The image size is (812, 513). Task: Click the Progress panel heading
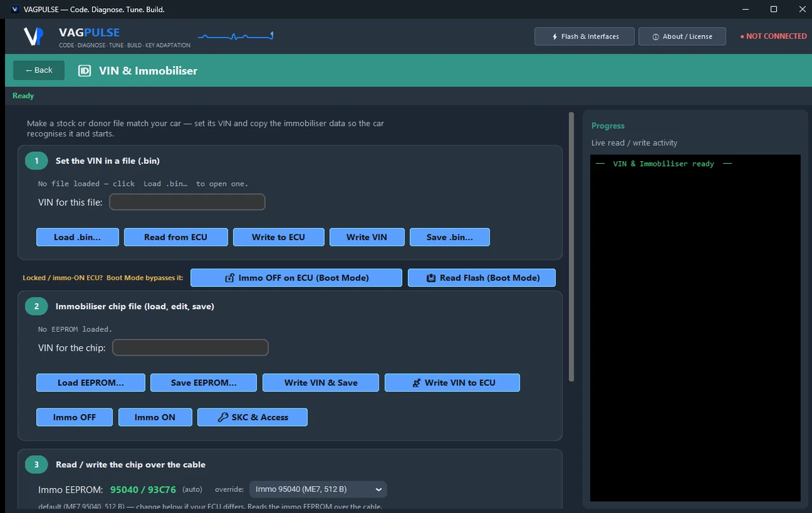pyautogui.click(x=608, y=126)
